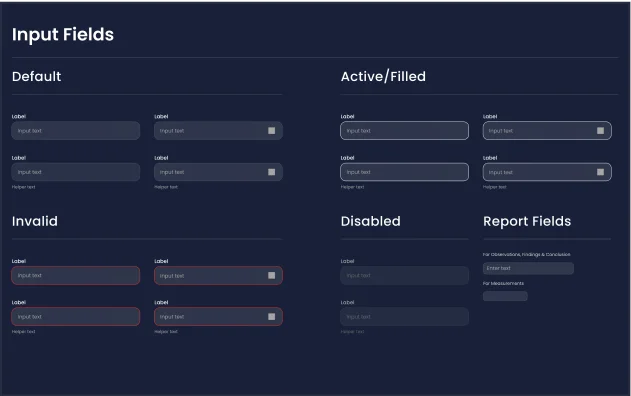Focus the first Default input field

[76, 131]
